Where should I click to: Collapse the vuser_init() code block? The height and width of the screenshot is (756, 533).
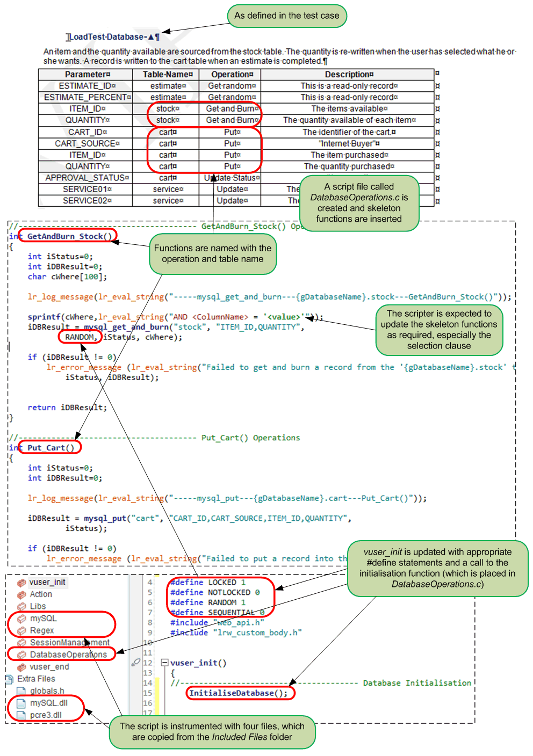[x=165, y=663]
